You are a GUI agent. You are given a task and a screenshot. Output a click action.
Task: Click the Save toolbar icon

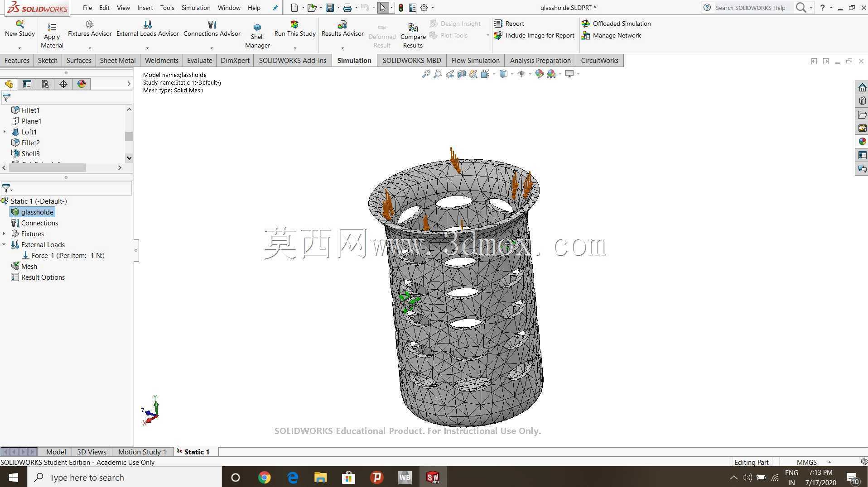tap(330, 8)
